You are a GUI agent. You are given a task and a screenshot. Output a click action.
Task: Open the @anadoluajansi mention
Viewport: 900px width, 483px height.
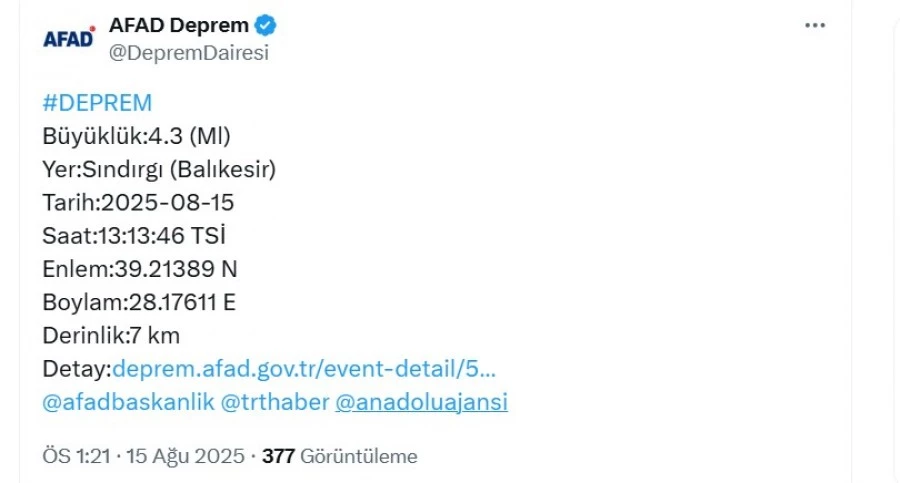coord(421,402)
